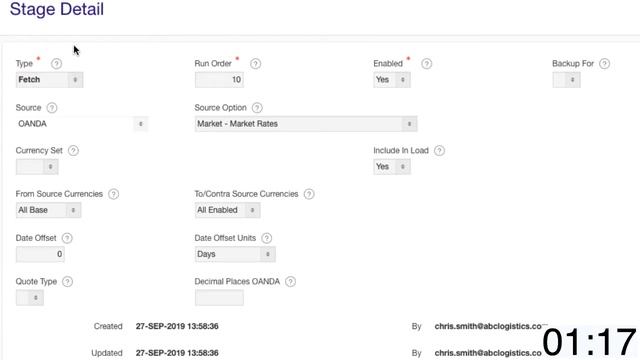The height and width of the screenshot is (360, 640).
Task: Open help icon next to Enabled
Action: point(427,64)
